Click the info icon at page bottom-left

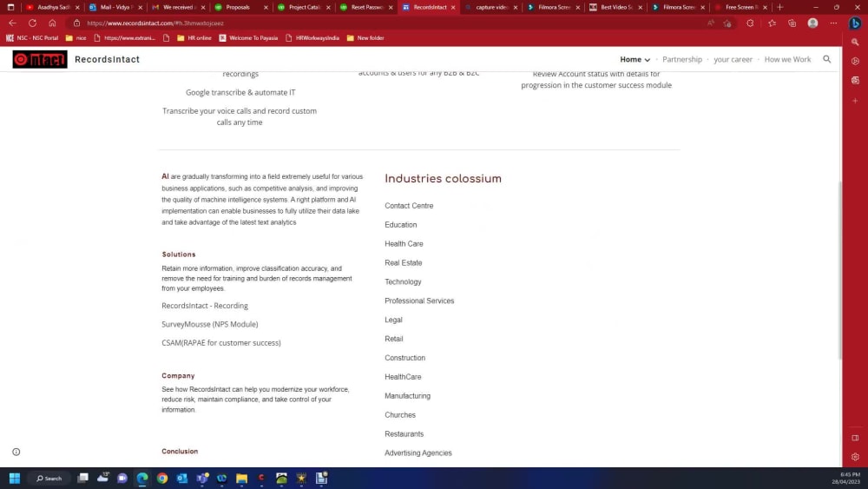pyautogui.click(x=16, y=452)
